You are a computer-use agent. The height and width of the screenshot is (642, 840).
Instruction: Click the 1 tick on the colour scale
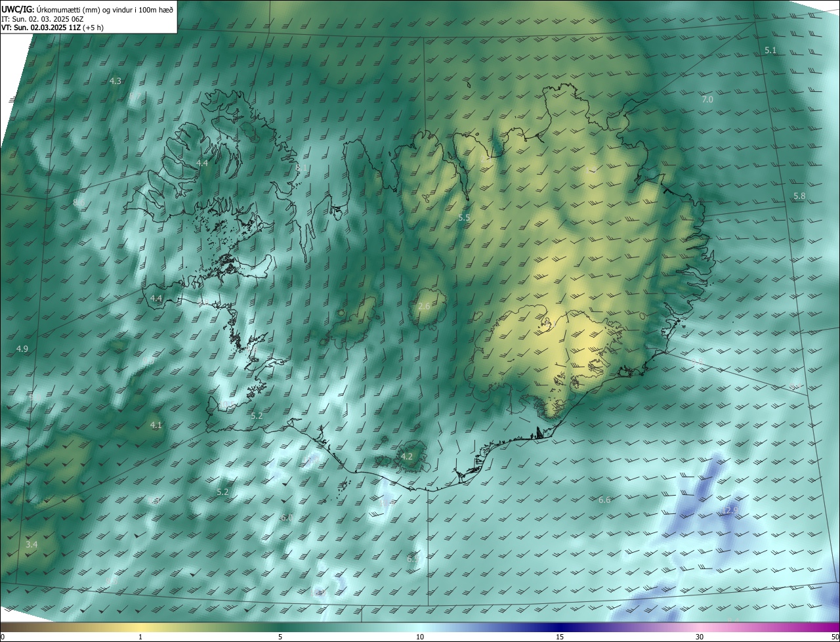tap(141, 637)
